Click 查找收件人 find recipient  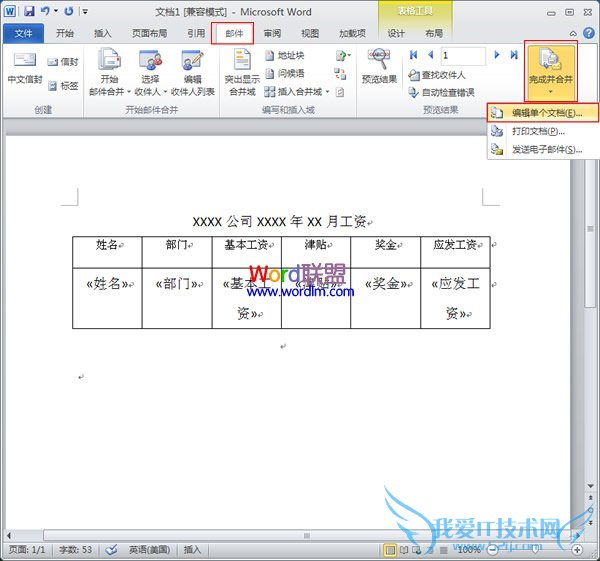pyautogui.click(x=437, y=75)
